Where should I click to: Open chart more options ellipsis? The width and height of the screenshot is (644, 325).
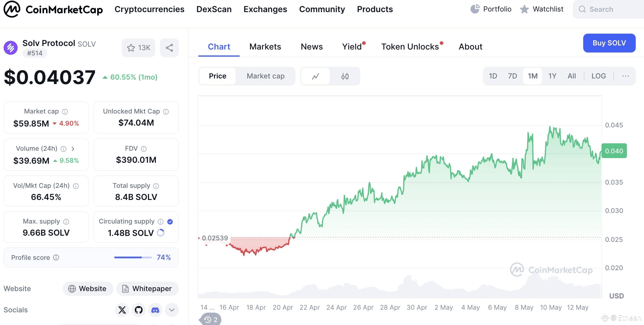click(626, 76)
